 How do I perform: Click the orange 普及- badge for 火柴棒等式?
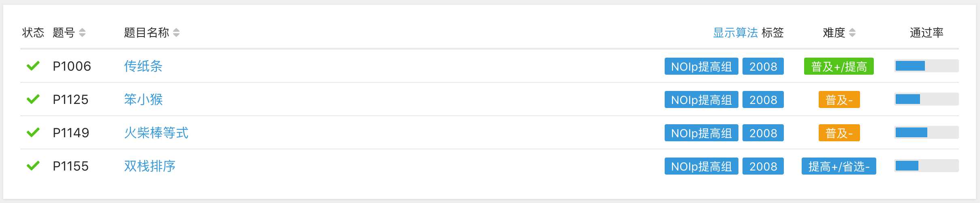[839, 133]
